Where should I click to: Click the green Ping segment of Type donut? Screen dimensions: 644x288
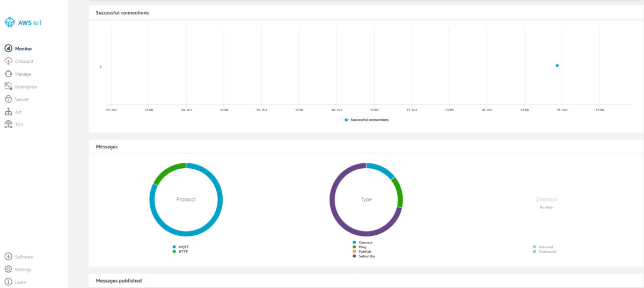click(x=398, y=192)
